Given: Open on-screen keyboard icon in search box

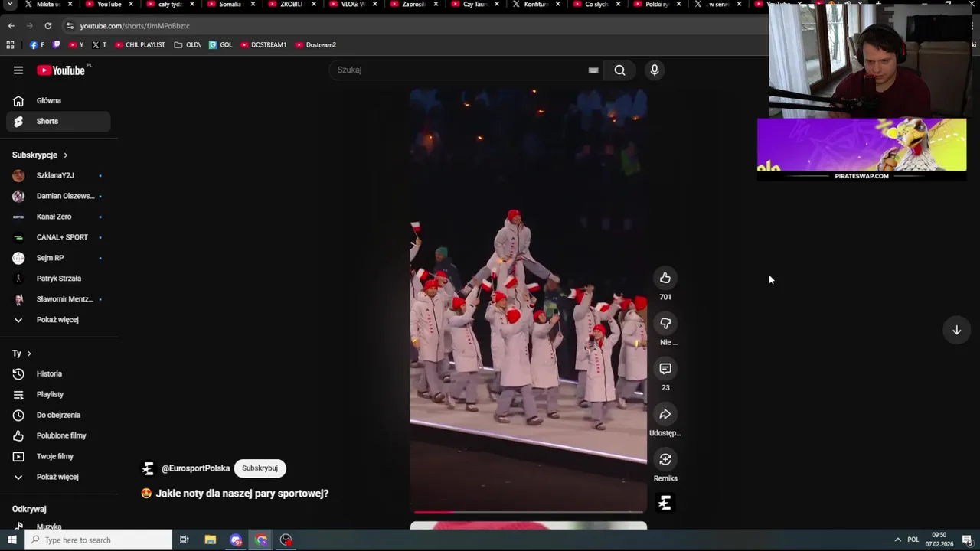Looking at the screenshot, I should [593, 70].
